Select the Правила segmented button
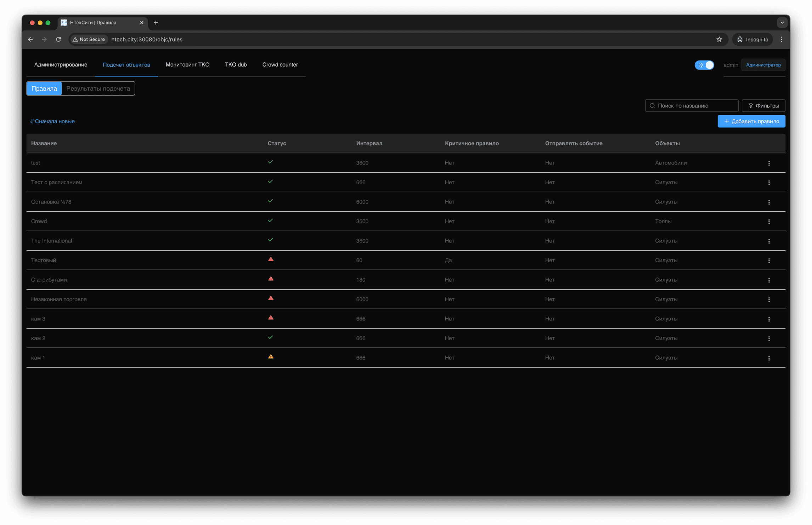The image size is (812, 525). 44,89
